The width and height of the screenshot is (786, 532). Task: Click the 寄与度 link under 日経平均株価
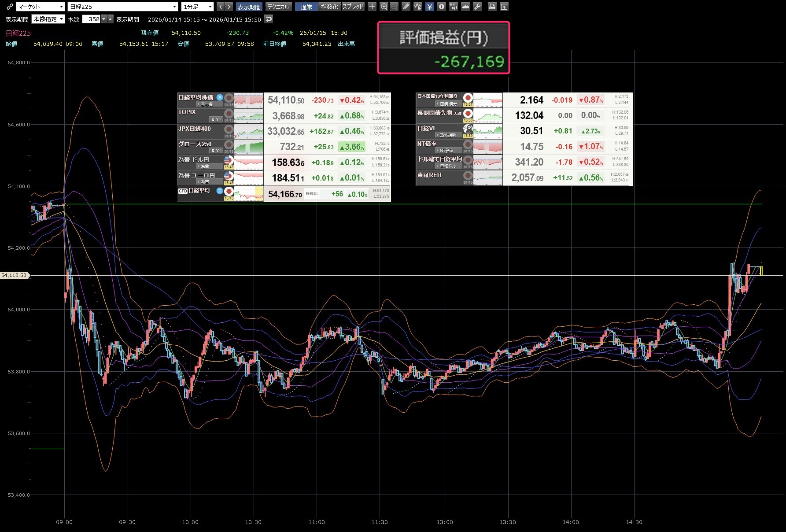click(x=207, y=104)
